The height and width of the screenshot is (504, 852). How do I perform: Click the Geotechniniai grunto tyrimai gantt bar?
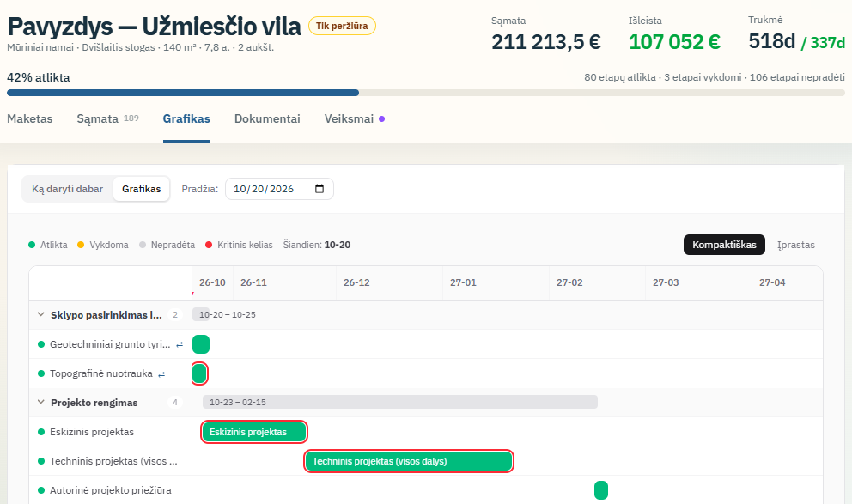201,344
